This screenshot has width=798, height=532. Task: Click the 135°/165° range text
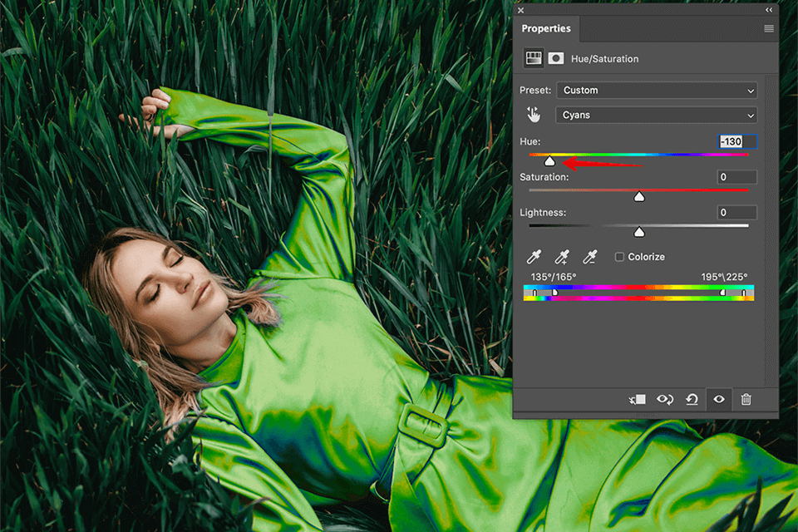[554, 277]
